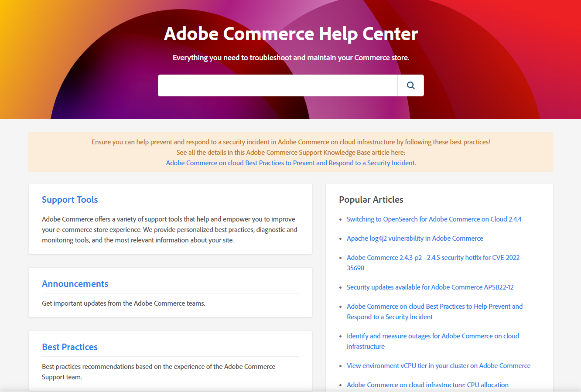Open Security updates APSB22-12 article
Image resolution: width=581 pixels, height=392 pixels.
(430, 287)
